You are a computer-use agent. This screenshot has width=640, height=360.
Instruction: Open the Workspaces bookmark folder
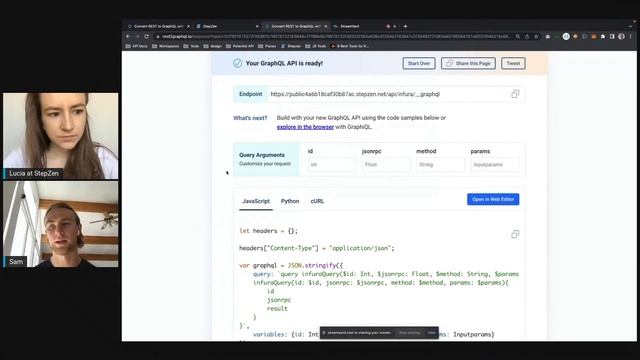pos(166,46)
